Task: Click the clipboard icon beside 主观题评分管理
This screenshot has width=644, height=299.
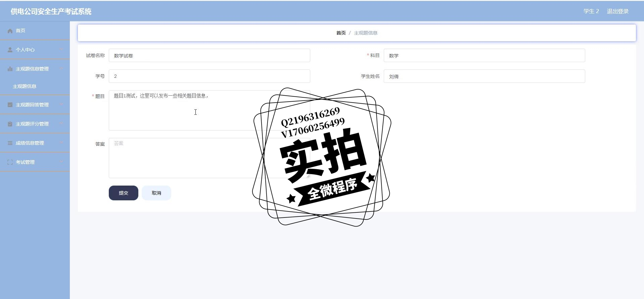Action: [x=10, y=124]
